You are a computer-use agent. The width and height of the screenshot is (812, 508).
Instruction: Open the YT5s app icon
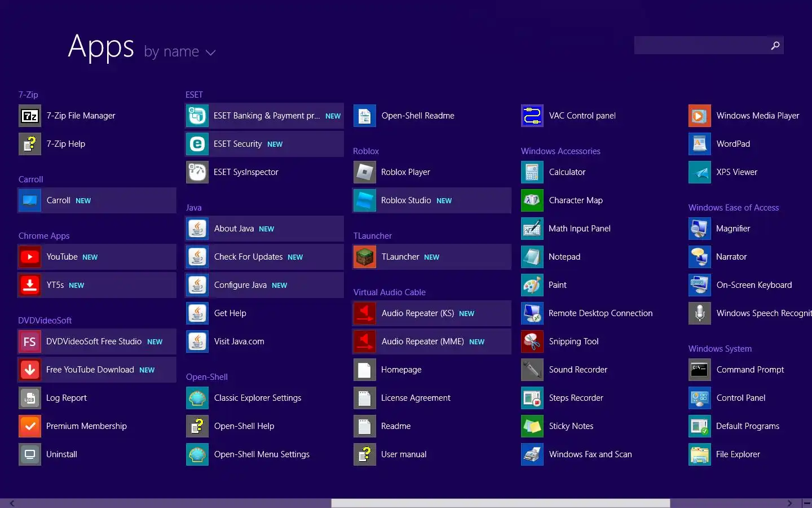[x=30, y=285]
